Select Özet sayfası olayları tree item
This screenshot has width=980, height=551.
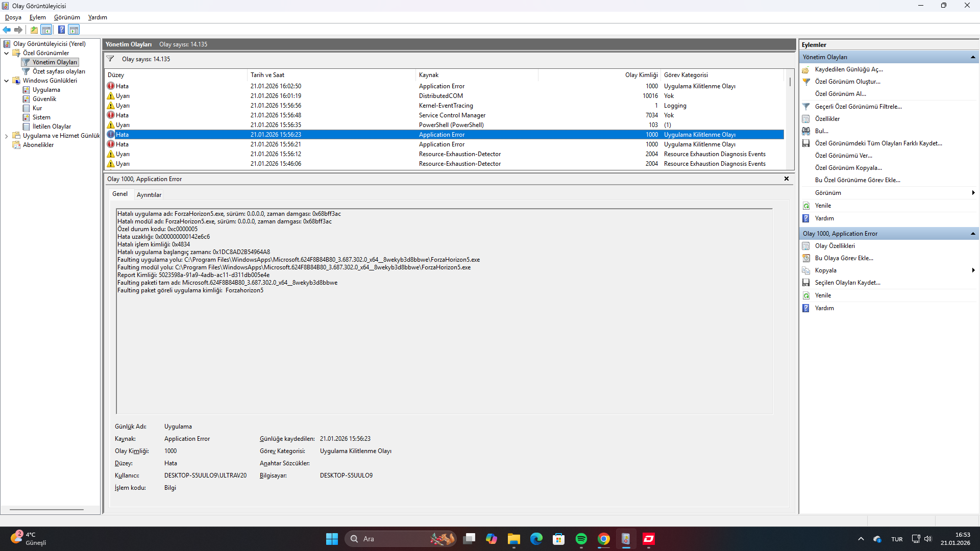coord(59,71)
